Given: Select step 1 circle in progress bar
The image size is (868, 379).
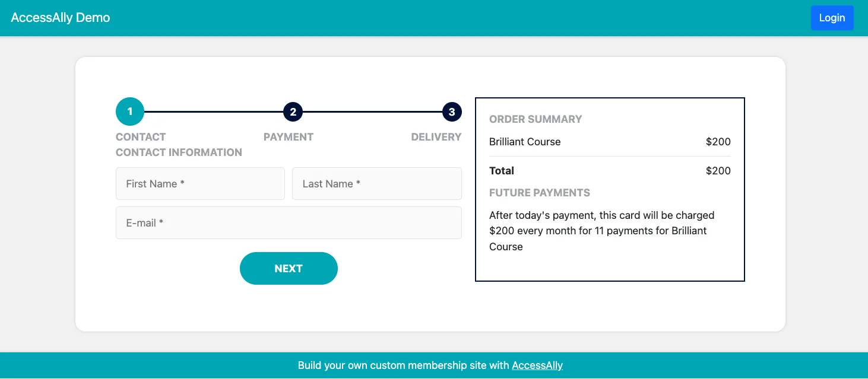Looking at the screenshot, I should [x=130, y=112].
